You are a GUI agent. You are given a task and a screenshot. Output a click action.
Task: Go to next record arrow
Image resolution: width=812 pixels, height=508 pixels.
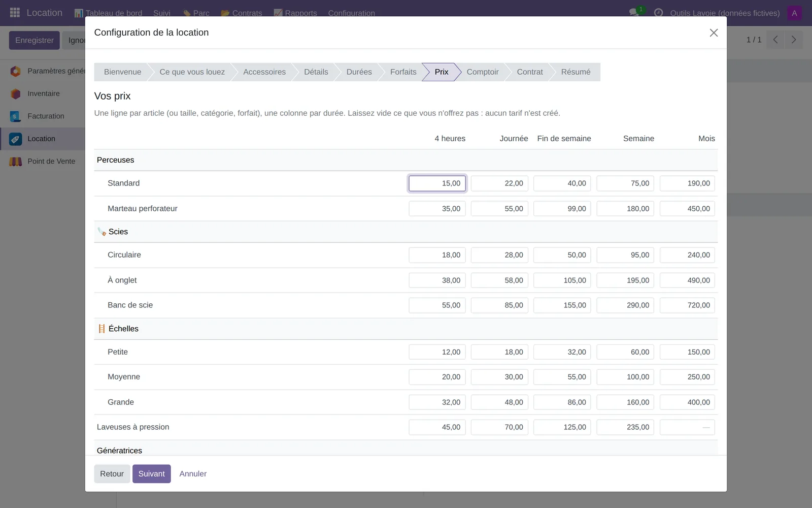click(x=794, y=40)
